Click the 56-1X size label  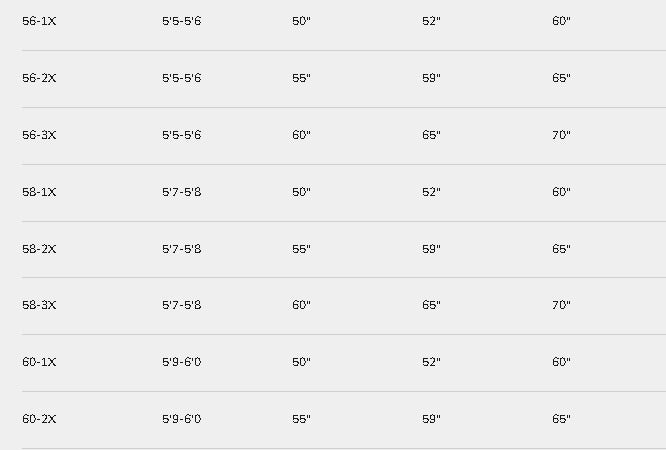[39, 21]
